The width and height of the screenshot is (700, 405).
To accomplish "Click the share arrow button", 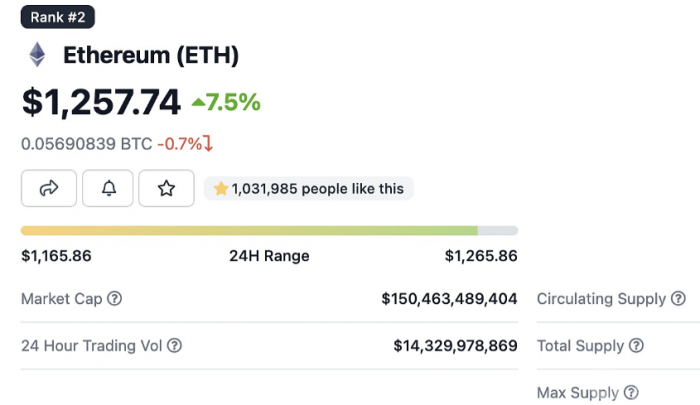I will click(49, 188).
